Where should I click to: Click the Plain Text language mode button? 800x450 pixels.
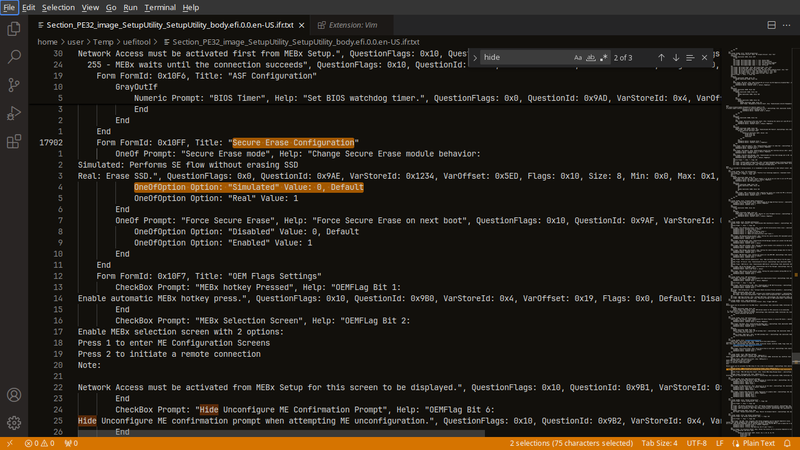[x=759, y=442]
